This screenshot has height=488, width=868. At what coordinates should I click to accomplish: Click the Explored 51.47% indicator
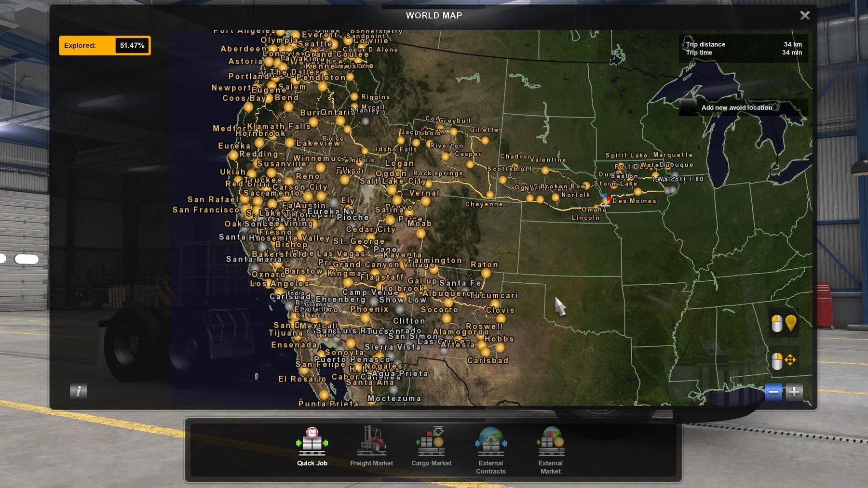105,46
